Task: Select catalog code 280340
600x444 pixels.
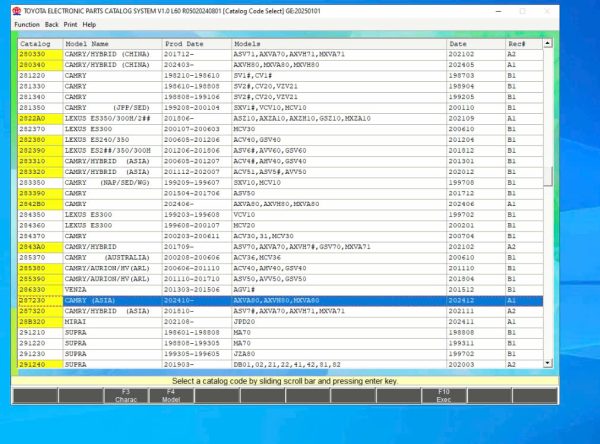Action: click(40, 65)
